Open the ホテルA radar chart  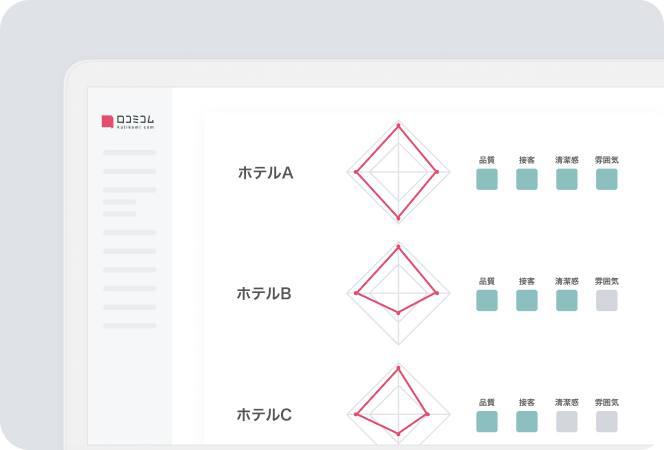(398, 172)
